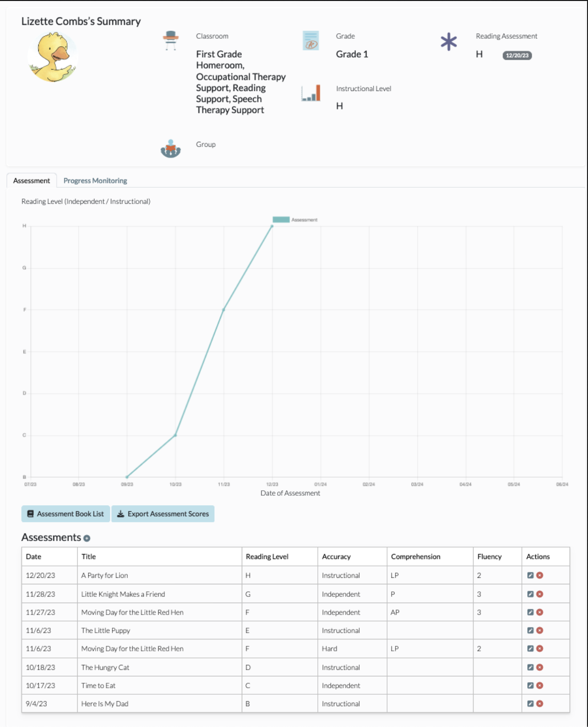
Task: Click the 12/23 data point at level H
Action: [272, 226]
